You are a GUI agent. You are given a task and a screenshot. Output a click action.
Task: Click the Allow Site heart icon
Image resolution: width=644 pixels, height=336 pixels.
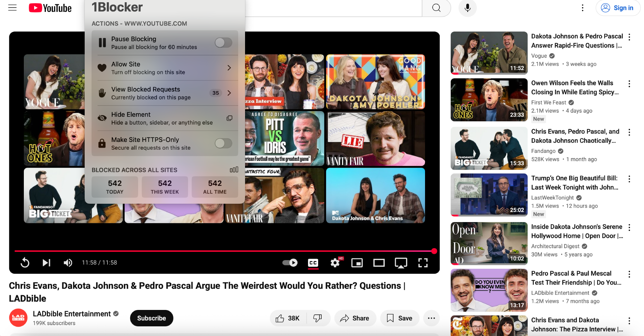pyautogui.click(x=102, y=68)
